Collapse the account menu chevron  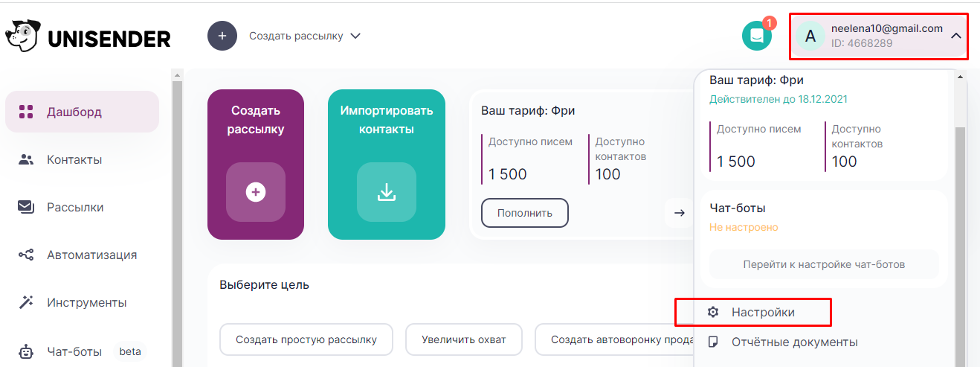click(956, 36)
